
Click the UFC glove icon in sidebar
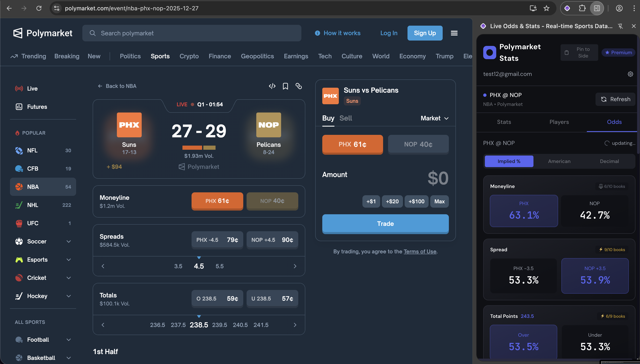(19, 223)
